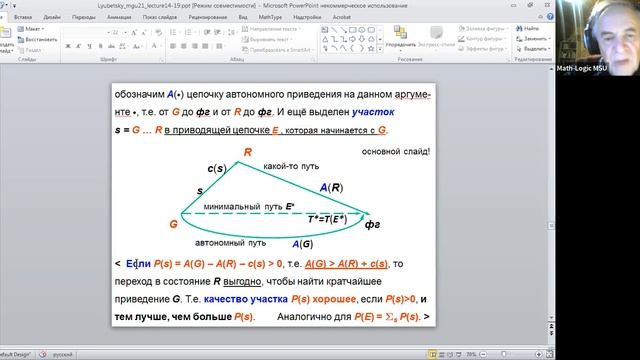Screen dimensions: 640x360
Task: Open the Упорядочить arrange menu
Action: click(x=400, y=38)
